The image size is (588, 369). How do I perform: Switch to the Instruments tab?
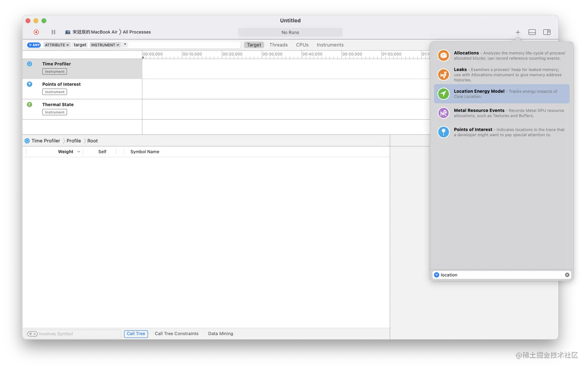point(330,45)
